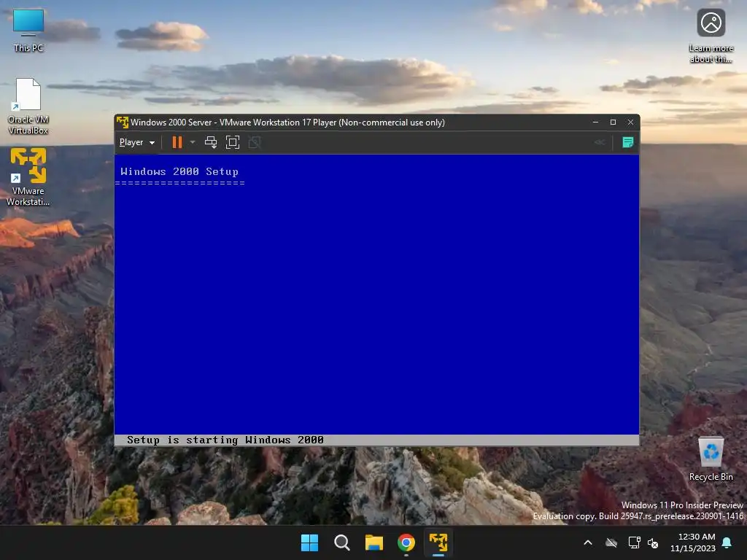Click the greyed-out Unity mode icon

click(x=255, y=142)
